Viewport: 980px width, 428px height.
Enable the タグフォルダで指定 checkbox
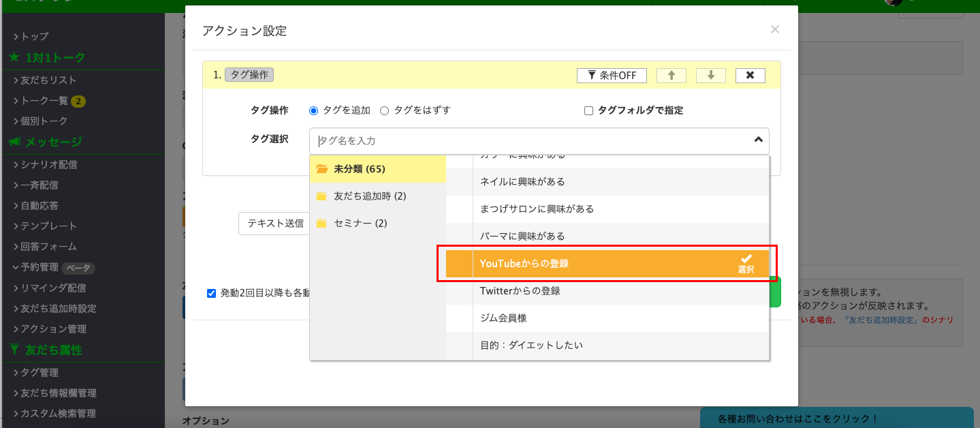[589, 110]
